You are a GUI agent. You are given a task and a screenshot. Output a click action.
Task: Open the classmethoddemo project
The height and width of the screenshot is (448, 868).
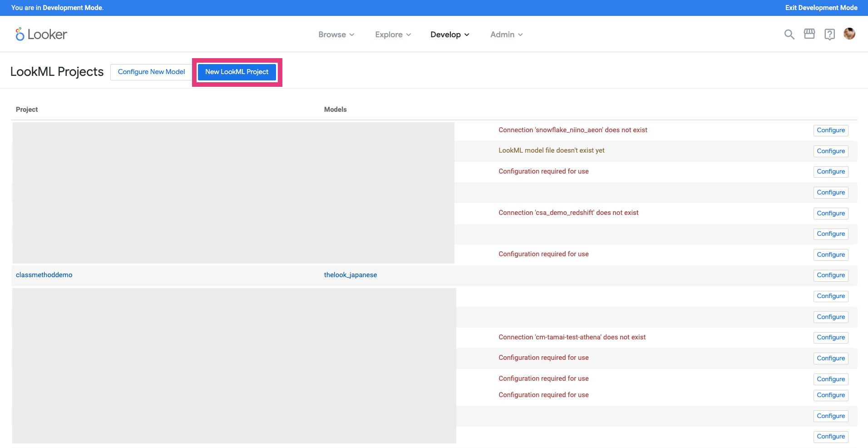[44, 274]
